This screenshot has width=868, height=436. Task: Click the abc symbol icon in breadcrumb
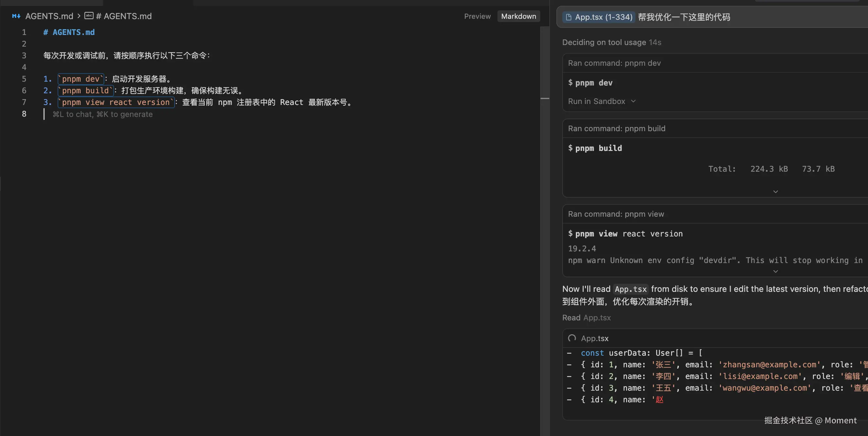[x=89, y=16]
